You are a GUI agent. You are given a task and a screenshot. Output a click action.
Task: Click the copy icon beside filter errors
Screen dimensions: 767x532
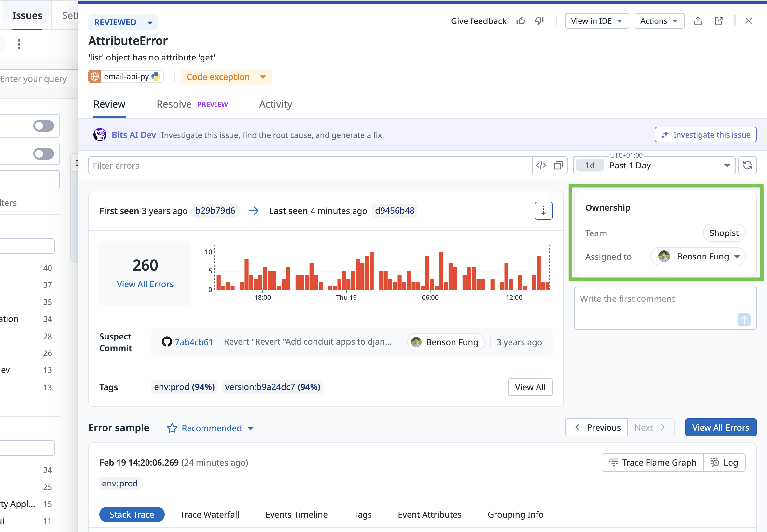[x=559, y=165]
